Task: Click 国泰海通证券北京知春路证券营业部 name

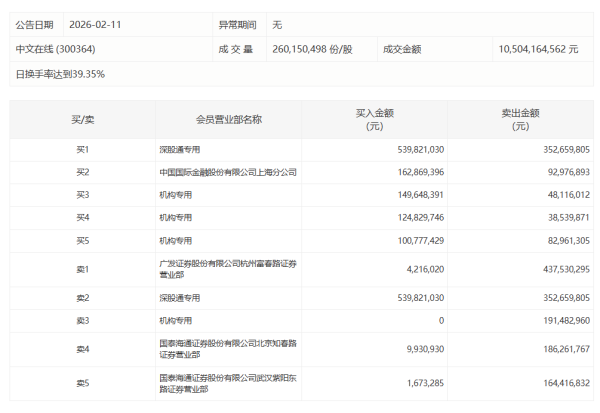Action: (228, 349)
